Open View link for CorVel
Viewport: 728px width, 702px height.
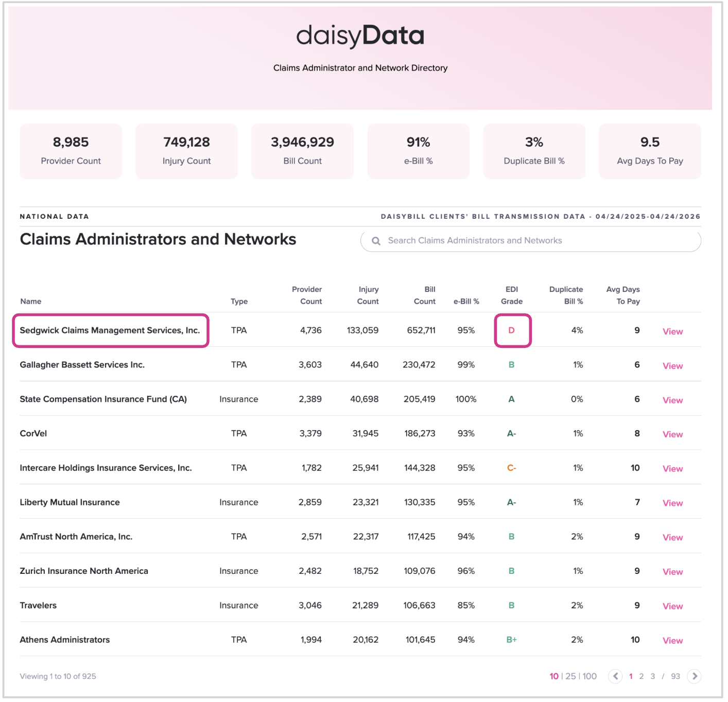tap(672, 434)
